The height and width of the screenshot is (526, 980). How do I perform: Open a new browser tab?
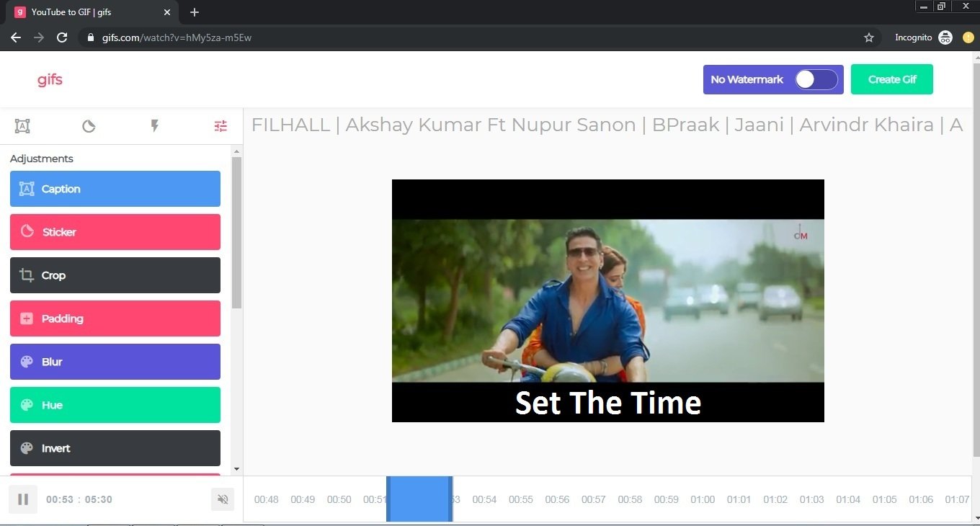(195, 12)
